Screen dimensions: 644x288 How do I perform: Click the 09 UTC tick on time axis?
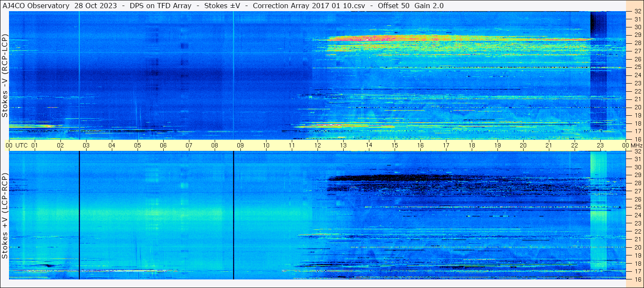click(x=240, y=145)
